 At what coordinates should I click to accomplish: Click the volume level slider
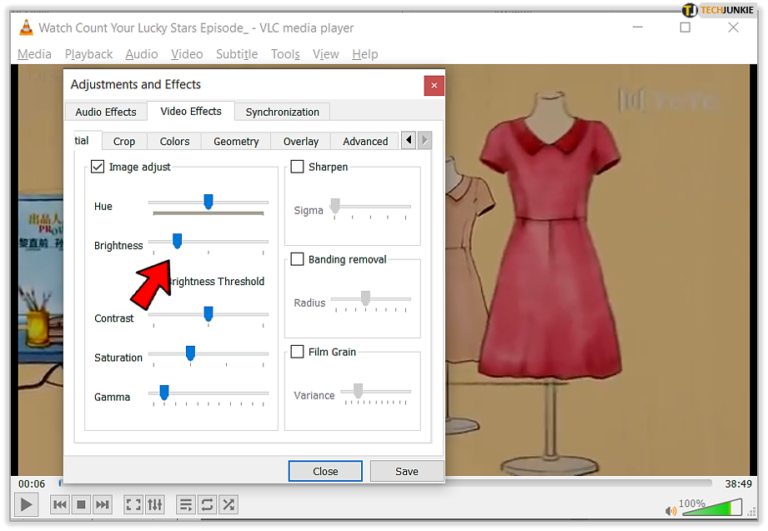(x=713, y=507)
